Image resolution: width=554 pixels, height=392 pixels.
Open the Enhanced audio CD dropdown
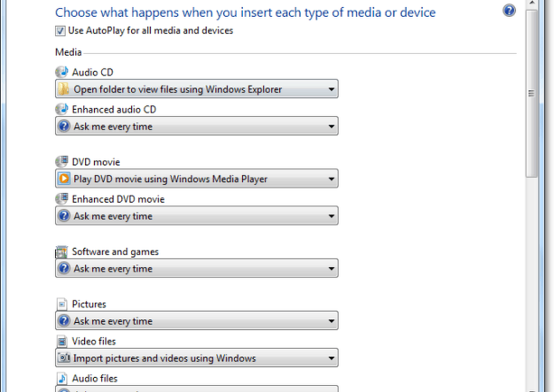(x=197, y=126)
